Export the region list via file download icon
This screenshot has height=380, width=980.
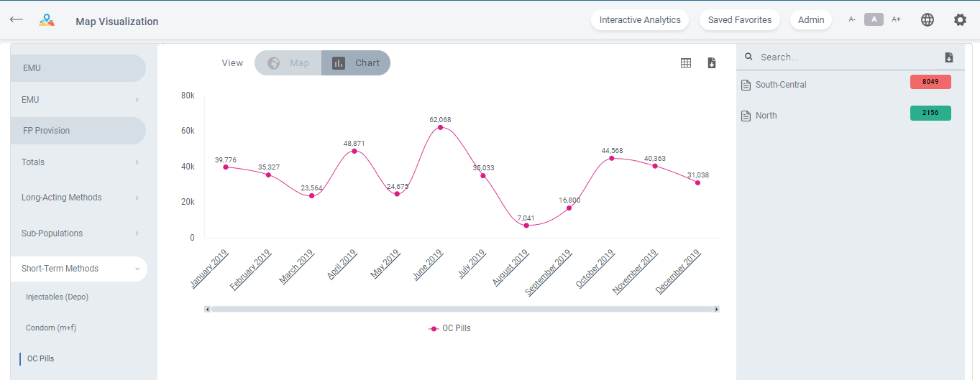click(x=949, y=57)
